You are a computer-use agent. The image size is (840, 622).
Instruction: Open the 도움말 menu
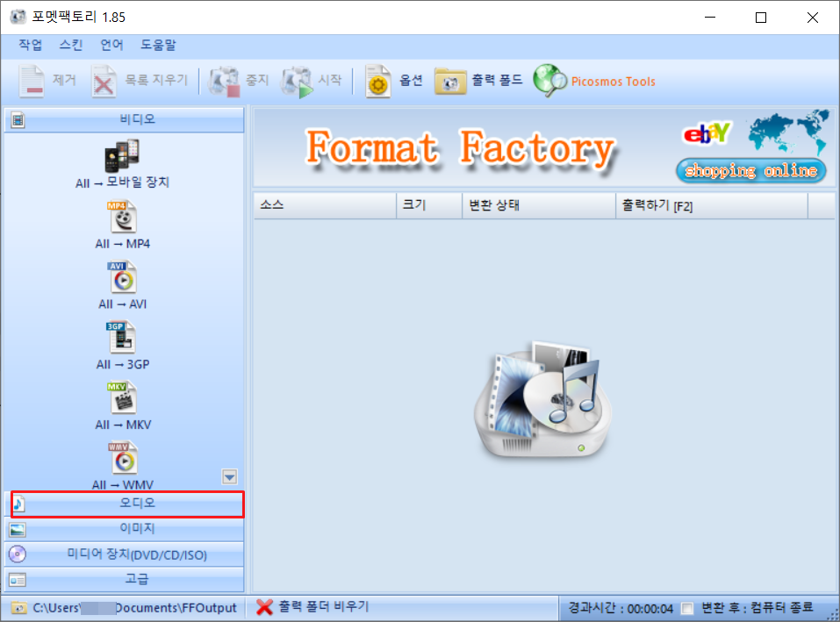(x=158, y=45)
